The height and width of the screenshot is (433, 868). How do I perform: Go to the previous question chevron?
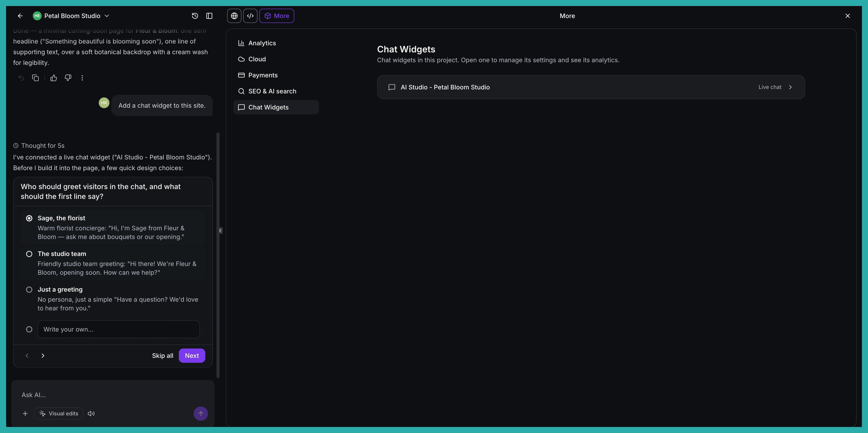point(27,355)
